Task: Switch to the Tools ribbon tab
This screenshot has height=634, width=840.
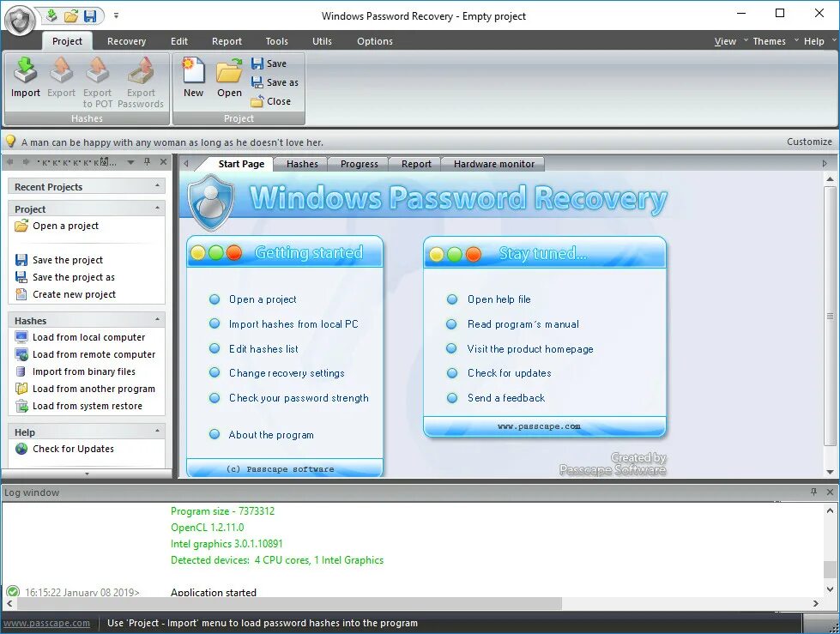Action: click(x=276, y=41)
